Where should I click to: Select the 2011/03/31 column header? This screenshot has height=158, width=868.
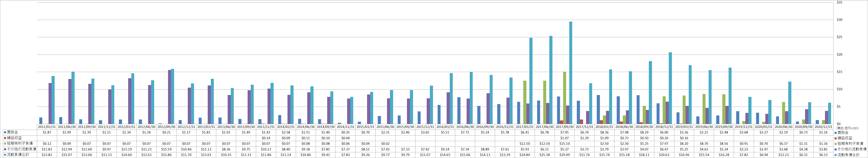point(47,127)
